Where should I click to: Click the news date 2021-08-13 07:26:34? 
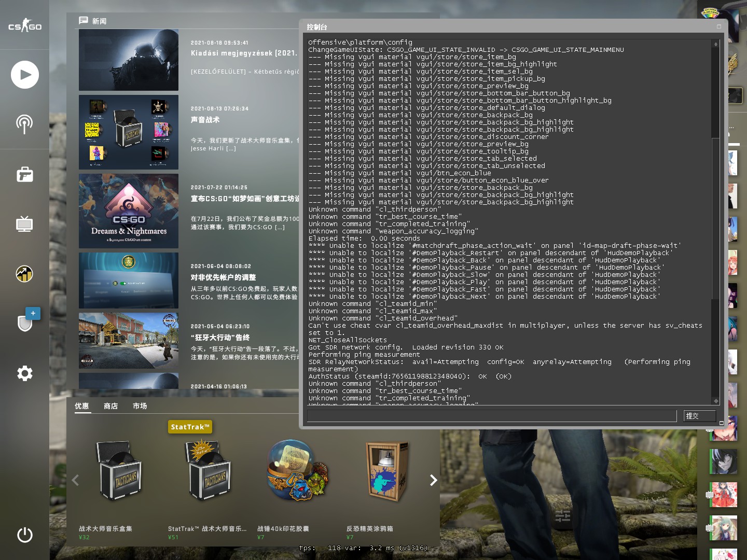tap(219, 109)
